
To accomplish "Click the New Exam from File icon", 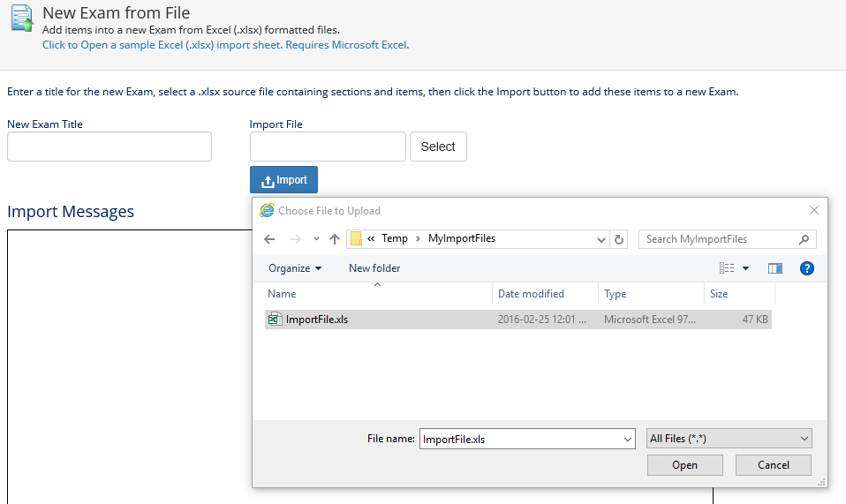I will click(21, 18).
